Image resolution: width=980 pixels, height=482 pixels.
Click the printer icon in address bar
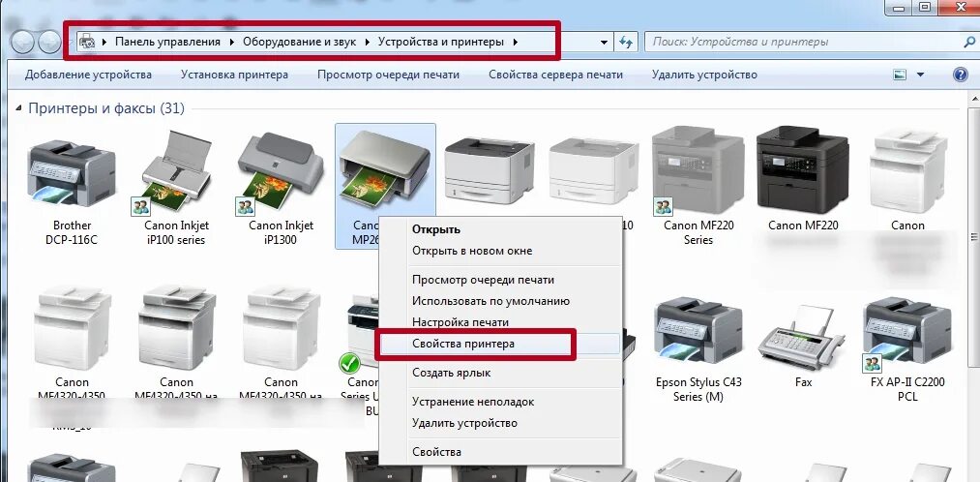pos(86,42)
